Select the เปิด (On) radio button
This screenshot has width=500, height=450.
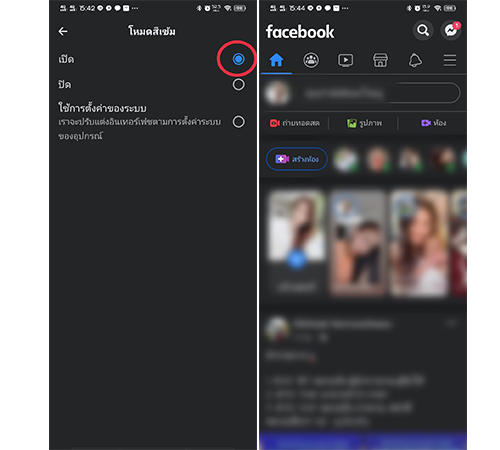click(238, 59)
